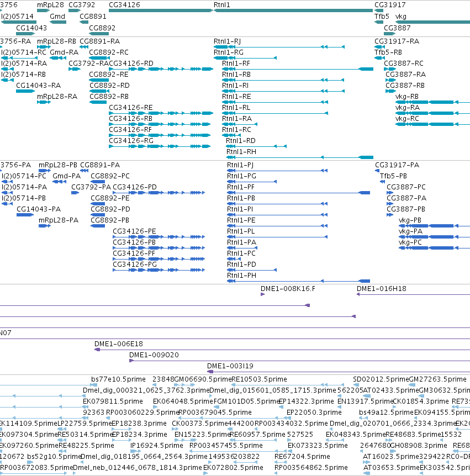Select the CG3887 gene label

tap(397, 28)
